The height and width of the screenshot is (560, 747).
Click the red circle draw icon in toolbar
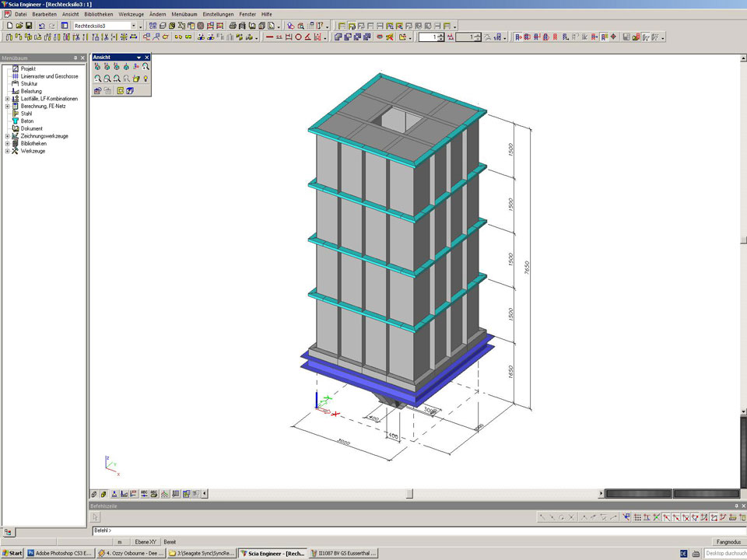pos(298,37)
